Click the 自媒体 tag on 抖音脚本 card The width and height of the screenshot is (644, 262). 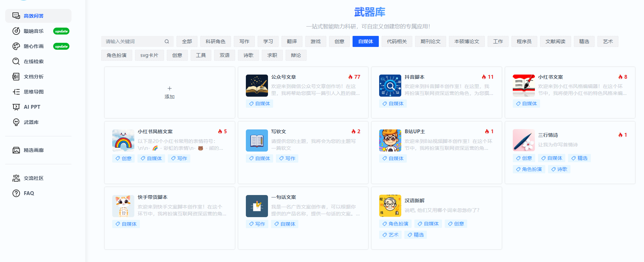tap(393, 104)
